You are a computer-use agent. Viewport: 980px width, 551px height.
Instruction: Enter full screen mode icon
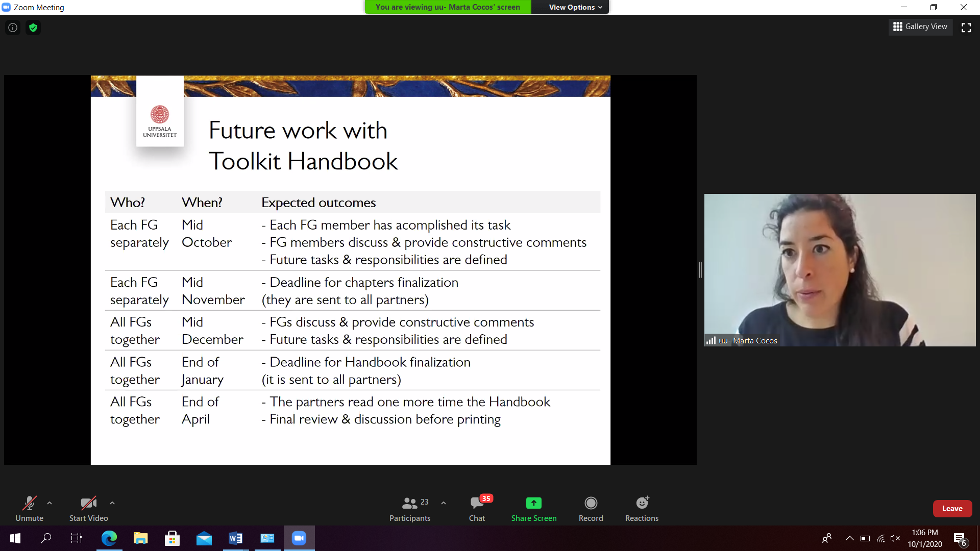coord(966,28)
